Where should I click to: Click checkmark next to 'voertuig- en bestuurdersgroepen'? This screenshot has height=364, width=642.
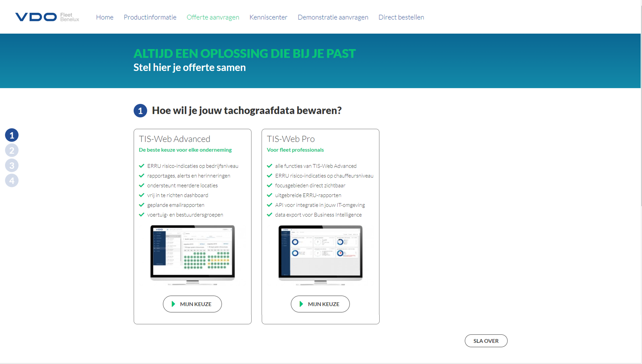point(141,215)
